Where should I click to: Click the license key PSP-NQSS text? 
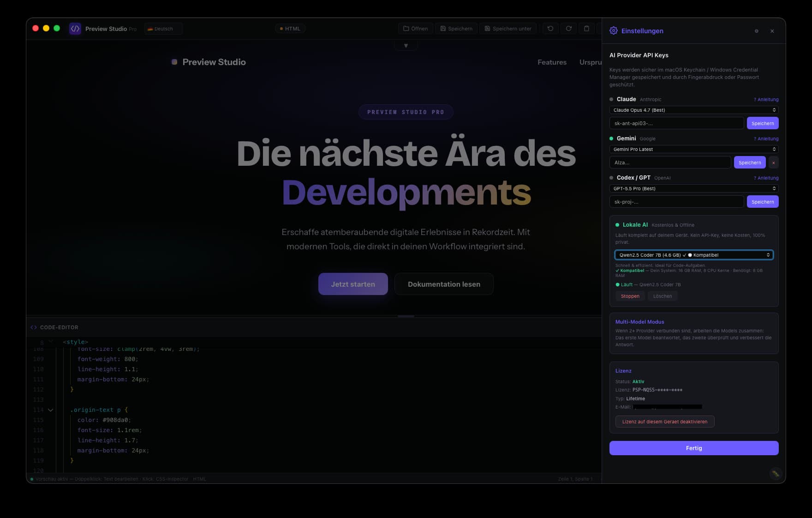click(657, 390)
